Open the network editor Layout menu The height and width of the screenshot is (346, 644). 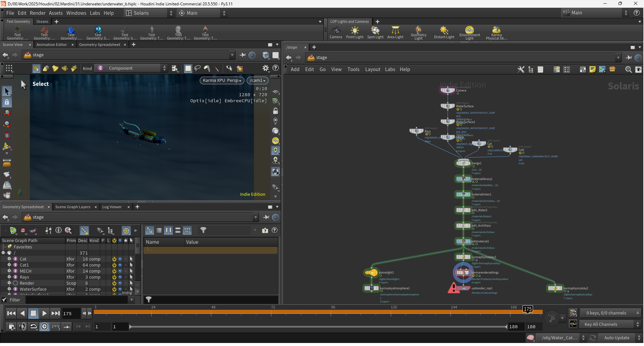point(373,69)
